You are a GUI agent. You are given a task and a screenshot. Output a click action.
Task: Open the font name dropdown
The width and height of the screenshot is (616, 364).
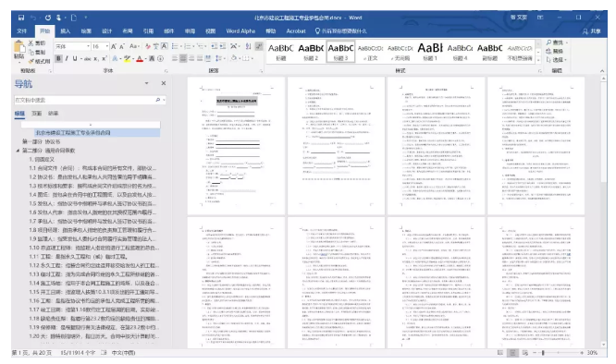[x=88, y=46]
